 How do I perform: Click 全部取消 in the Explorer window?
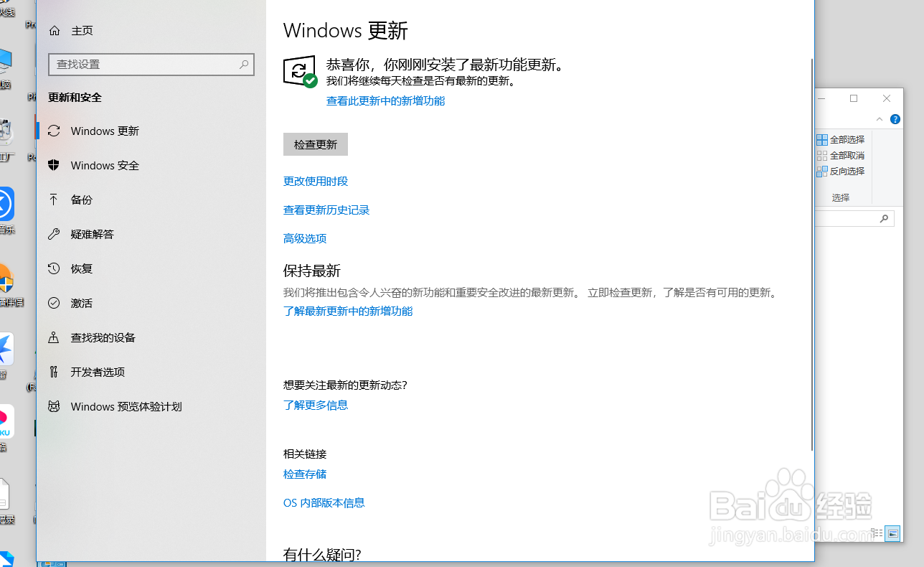pyautogui.click(x=841, y=156)
